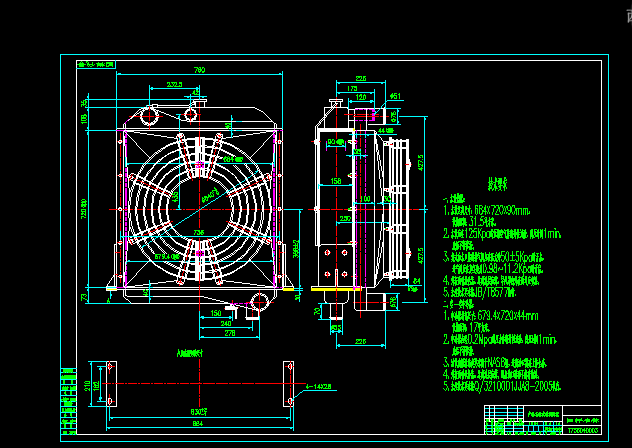Select the 435 vertical fan dimension
The width and height of the screenshot is (632, 448).
coord(175,198)
